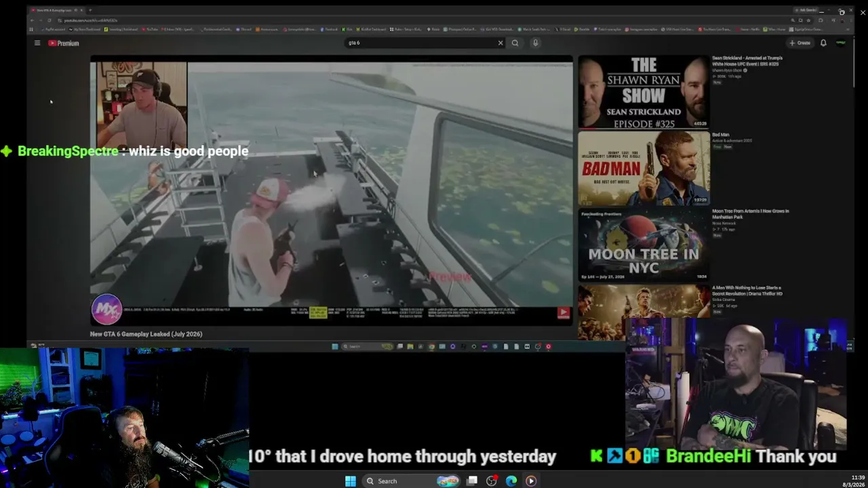Open the red play-button app on the taskbar
This screenshot has width=868, height=488.
pos(531,481)
